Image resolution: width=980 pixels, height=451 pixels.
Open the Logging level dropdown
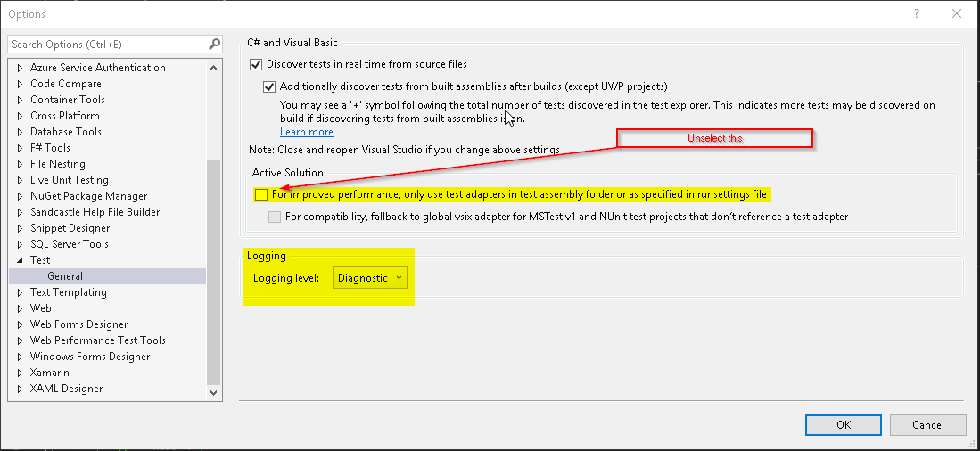[369, 278]
